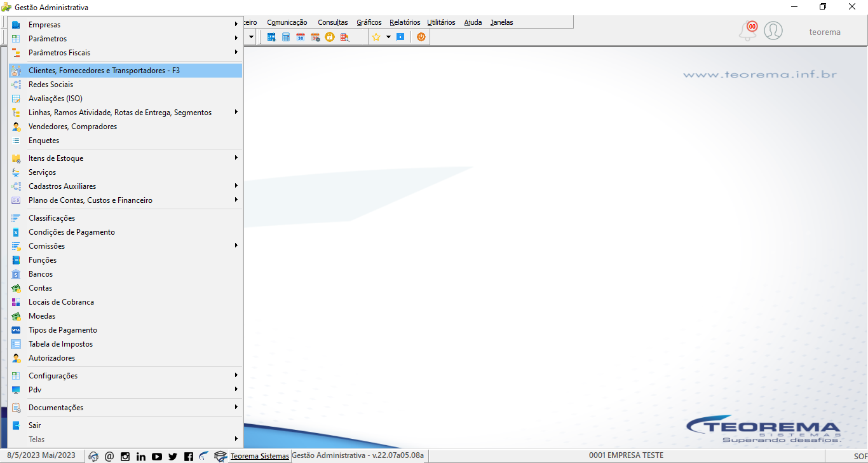Select the Enquetes menu entry
Viewport: 868px width, 463px height.
coord(125,141)
